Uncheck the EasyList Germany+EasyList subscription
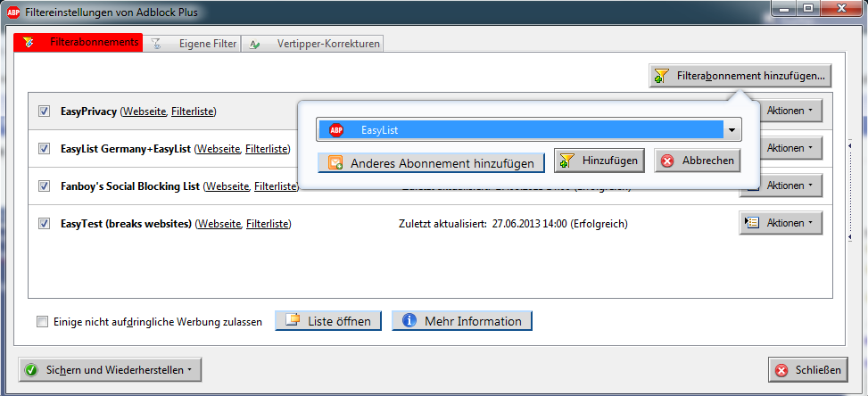Image resolution: width=868 pixels, height=396 pixels. 44,148
